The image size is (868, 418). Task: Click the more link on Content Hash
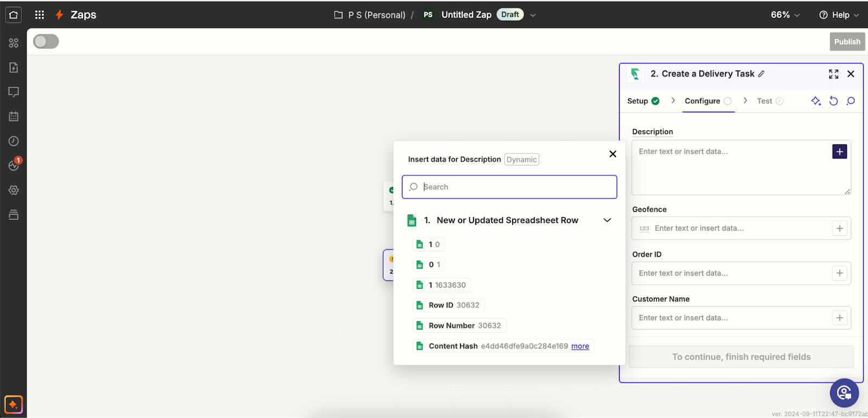pos(580,346)
